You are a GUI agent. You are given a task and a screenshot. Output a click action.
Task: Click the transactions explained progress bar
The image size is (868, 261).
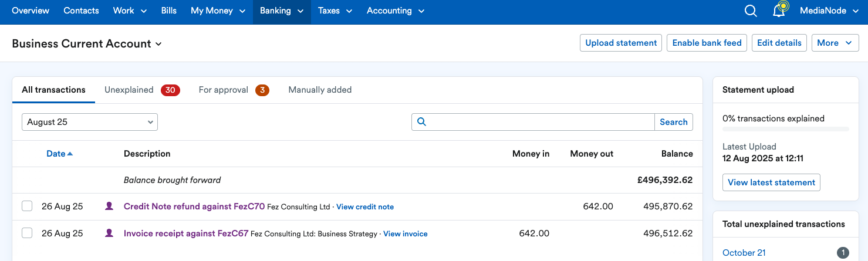coord(785,129)
